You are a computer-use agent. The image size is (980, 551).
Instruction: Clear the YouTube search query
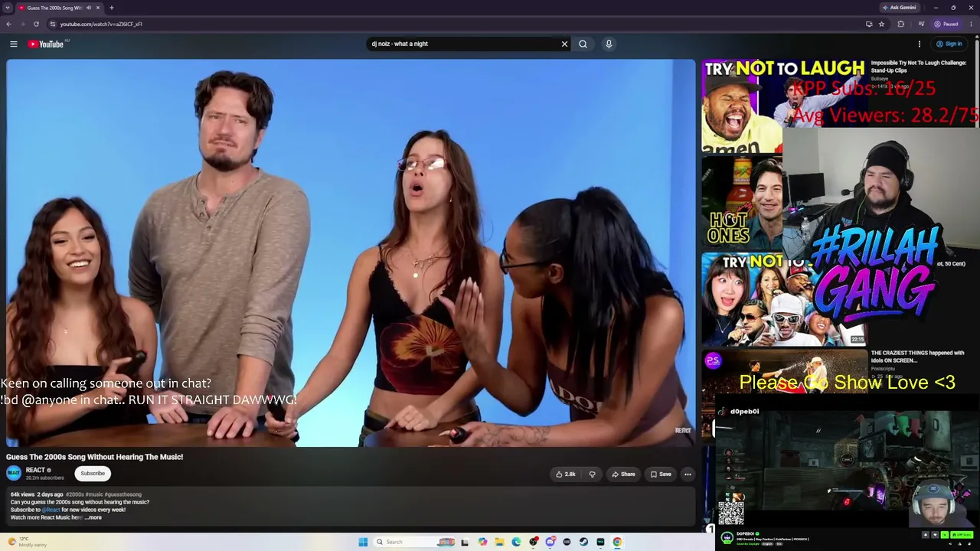(x=564, y=44)
